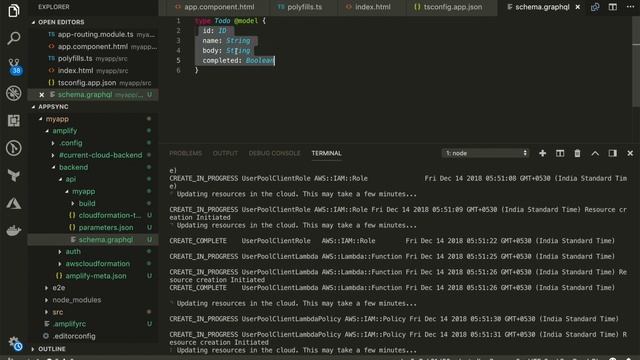This screenshot has height=360, width=640.
Task: Open the Debug view in activity bar
Action: (x=13, y=93)
